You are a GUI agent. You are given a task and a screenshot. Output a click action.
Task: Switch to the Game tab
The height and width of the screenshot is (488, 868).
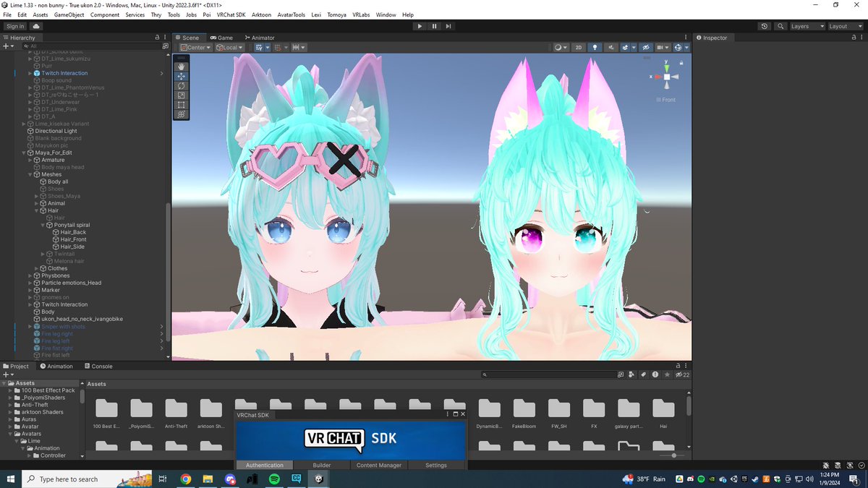pyautogui.click(x=221, y=38)
